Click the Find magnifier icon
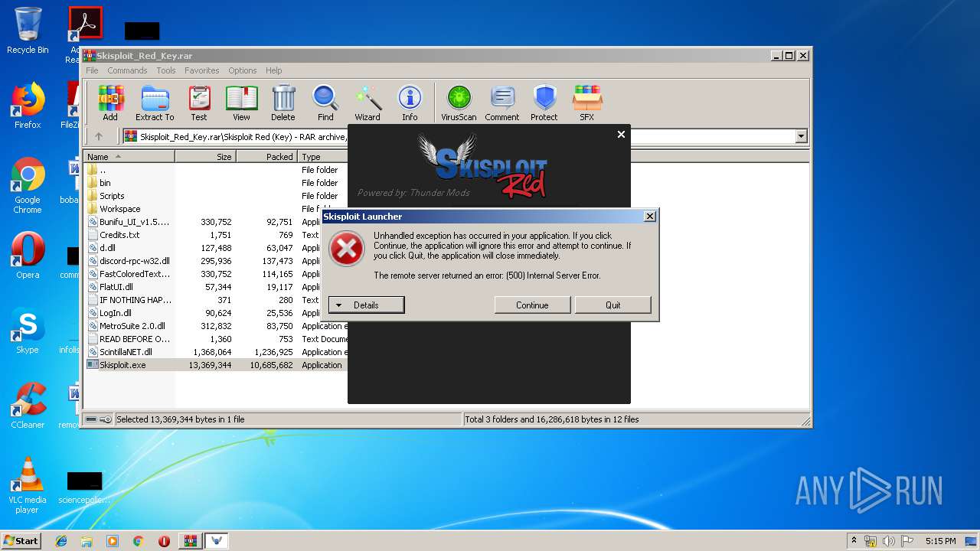The height and width of the screenshot is (551, 980). pyautogui.click(x=325, y=103)
